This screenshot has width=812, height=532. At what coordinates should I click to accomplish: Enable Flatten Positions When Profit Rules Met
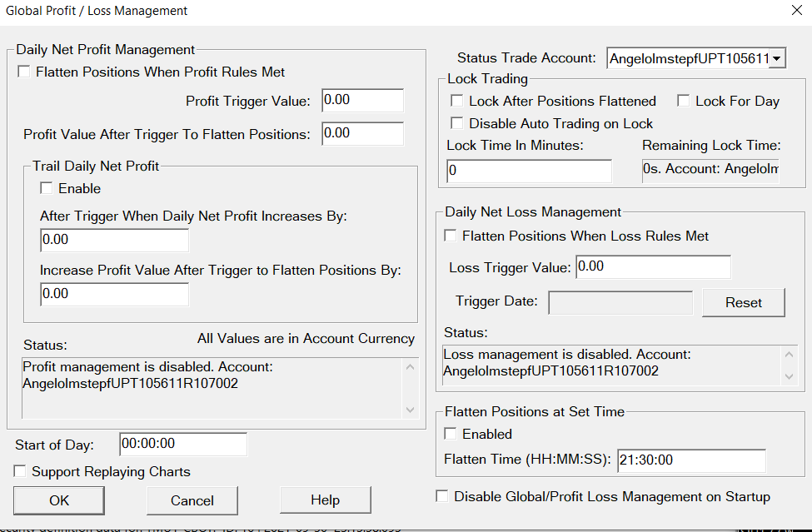click(x=24, y=72)
